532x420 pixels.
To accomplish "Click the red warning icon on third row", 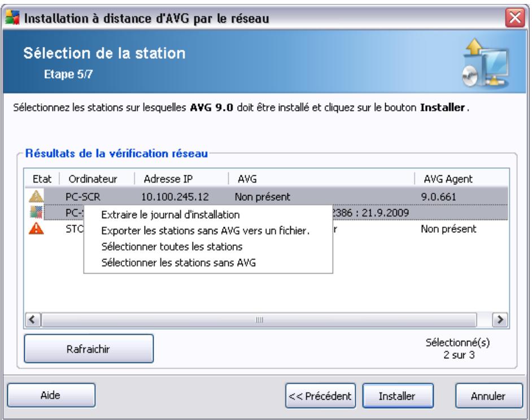I will 36,228.
